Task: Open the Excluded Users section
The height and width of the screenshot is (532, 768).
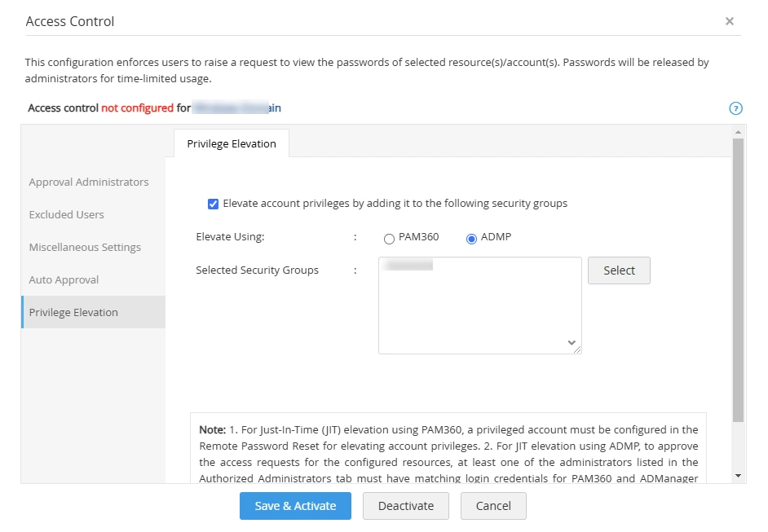Action: (66, 214)
